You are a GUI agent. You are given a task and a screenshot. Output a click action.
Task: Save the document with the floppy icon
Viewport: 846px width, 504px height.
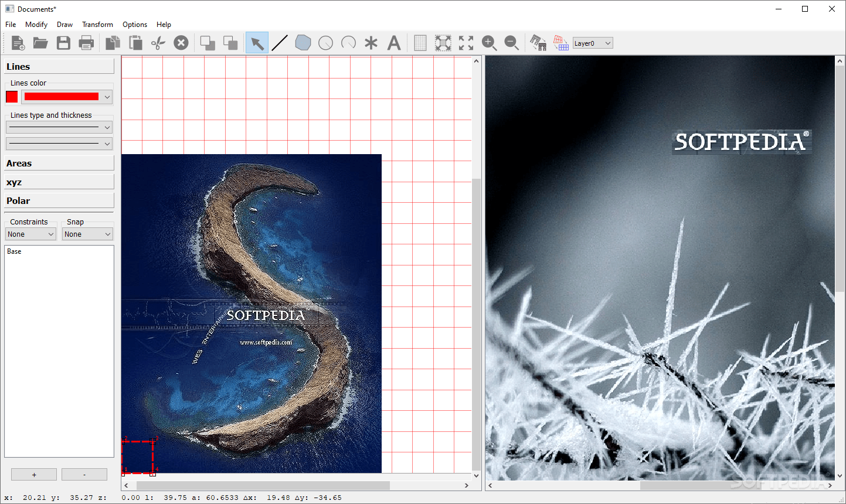coord(63,43)
